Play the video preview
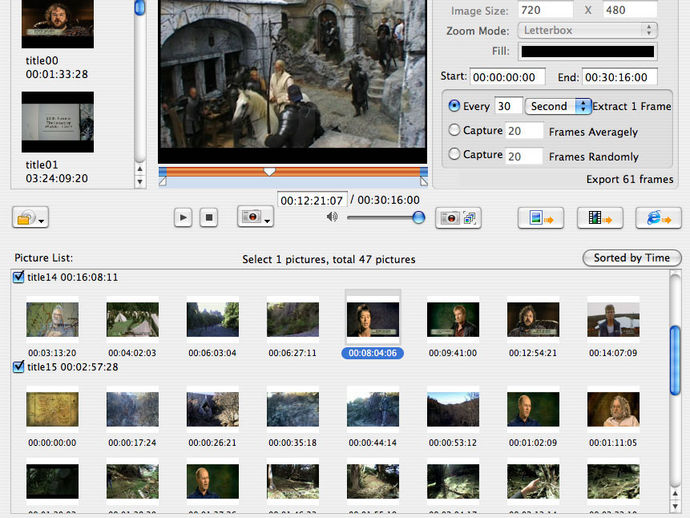The image size is (690, 518). tap(183, 217)
